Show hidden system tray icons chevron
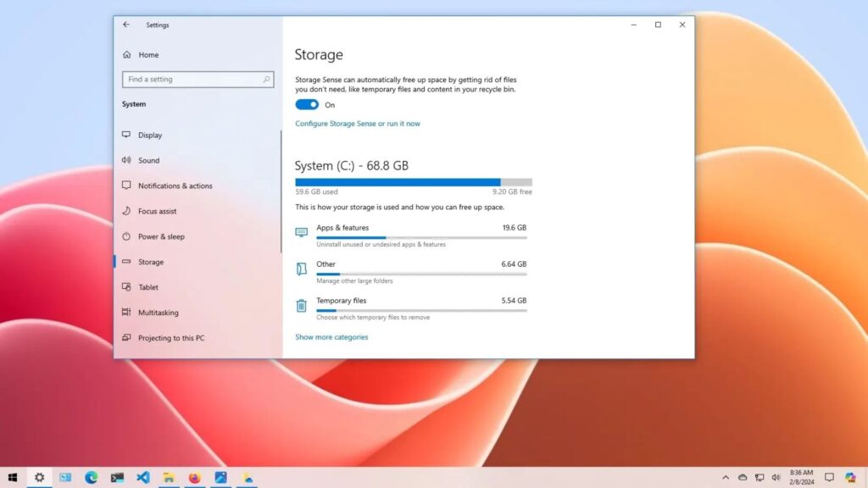Screen dimensions: 868x488 tap(726, 478)
